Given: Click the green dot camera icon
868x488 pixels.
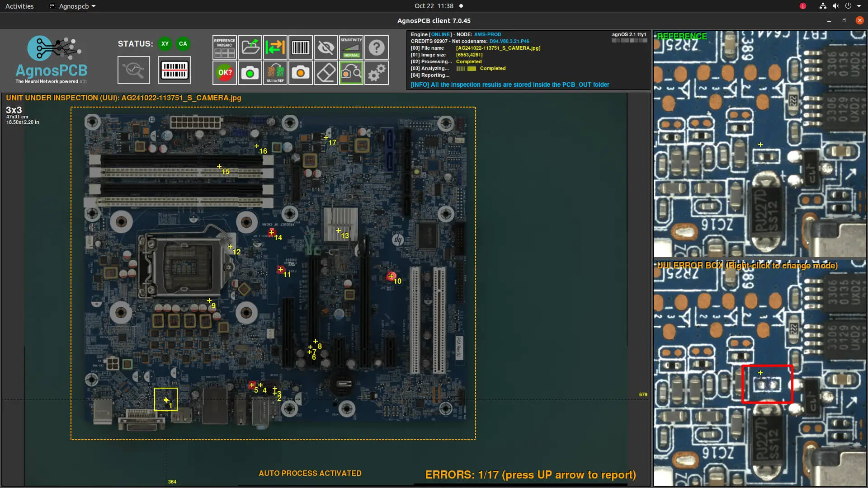Looking at the screenshot, I should (x=250, y=73).
